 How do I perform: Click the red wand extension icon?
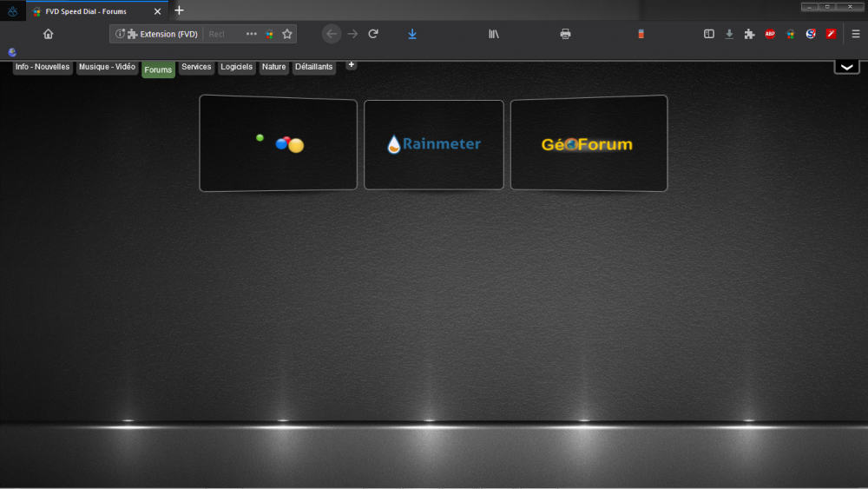coord(831,34)
